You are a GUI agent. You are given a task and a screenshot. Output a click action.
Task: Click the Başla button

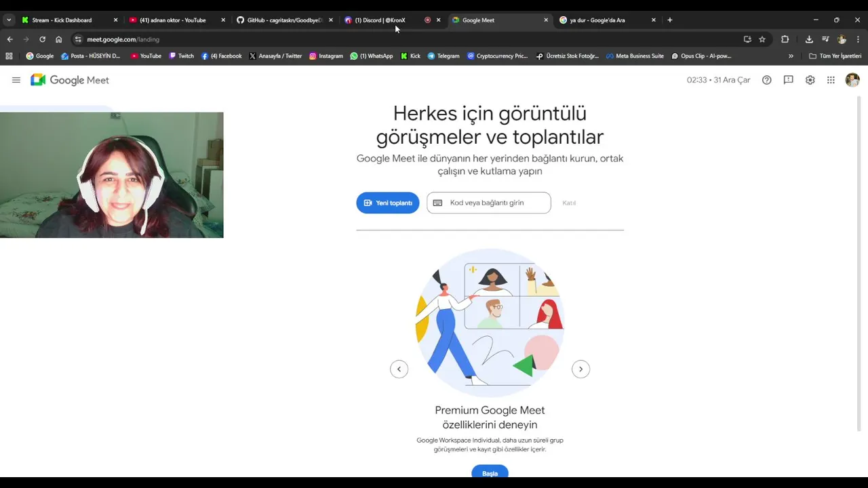(490, 473)
